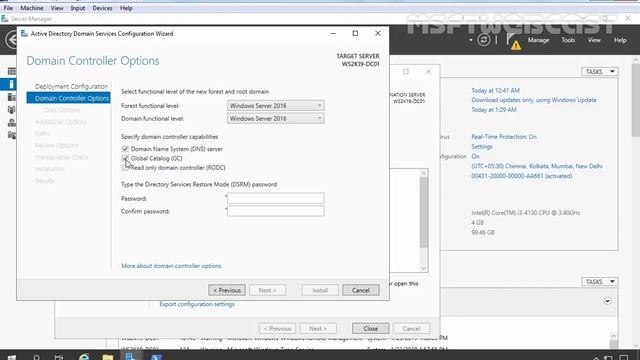Viewport: 640px width, 360px height.
Task: Open the Windows Start button
Action: tap(12, 357)
